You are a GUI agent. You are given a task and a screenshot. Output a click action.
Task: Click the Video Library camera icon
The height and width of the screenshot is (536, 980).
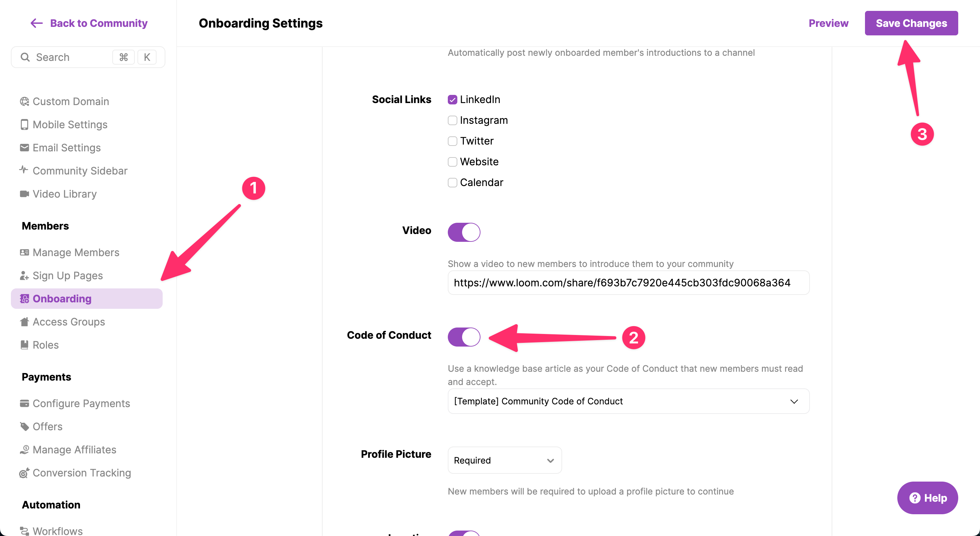(24, 194)
